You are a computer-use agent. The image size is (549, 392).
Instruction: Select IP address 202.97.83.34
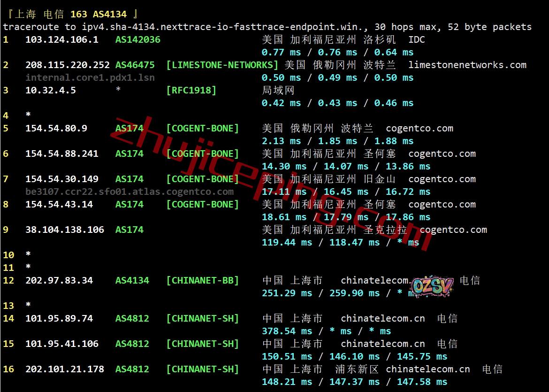(x=59, y=280)
